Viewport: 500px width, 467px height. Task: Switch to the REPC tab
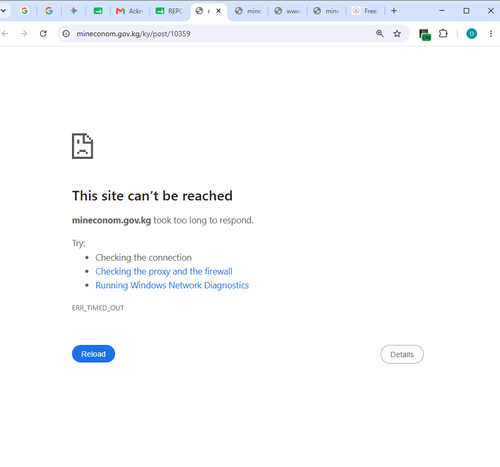coord(169,11)
